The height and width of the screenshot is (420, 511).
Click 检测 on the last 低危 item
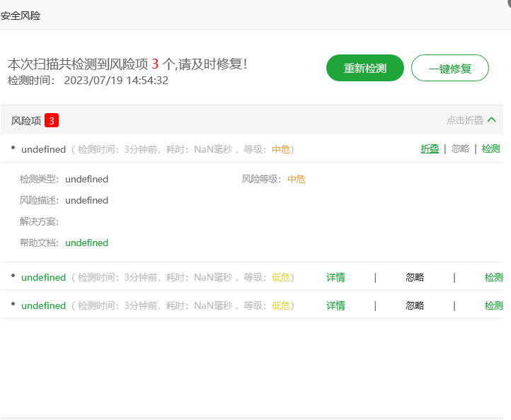click(x=494, y=305)
